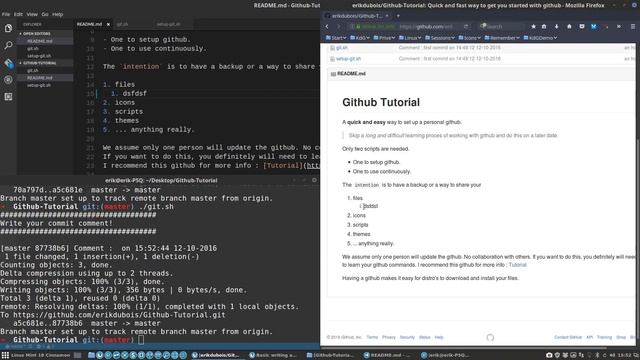Viewport: 640px width, 360px height.
Task: Click the Firefox search box
Action: click(501, 27)
